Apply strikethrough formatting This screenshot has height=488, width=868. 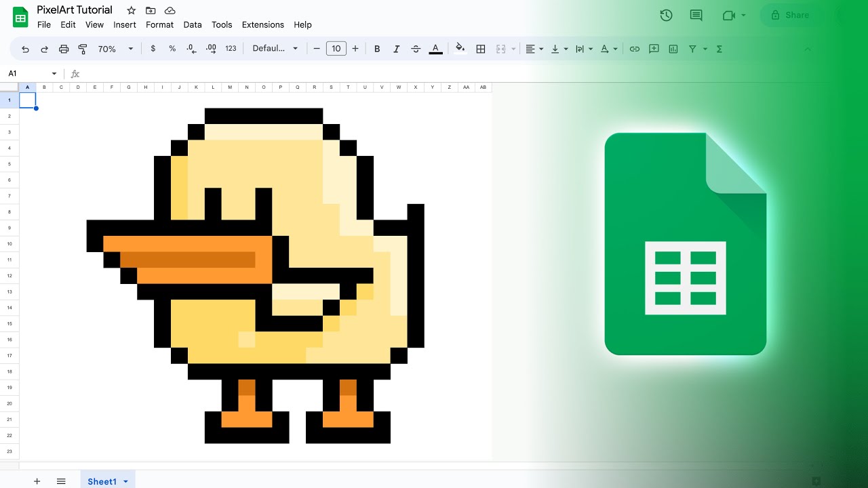click(x=415, y=49)
